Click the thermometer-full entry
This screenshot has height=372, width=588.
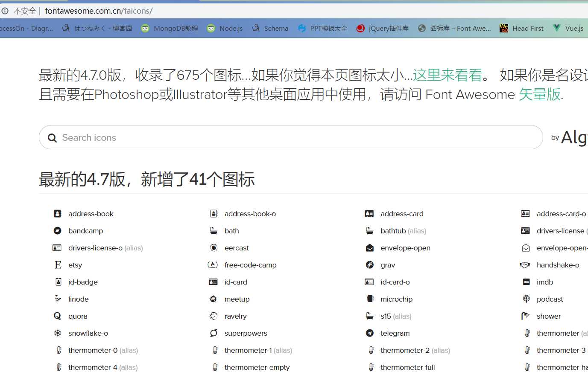pyautogui.click(x=401, y=367)
